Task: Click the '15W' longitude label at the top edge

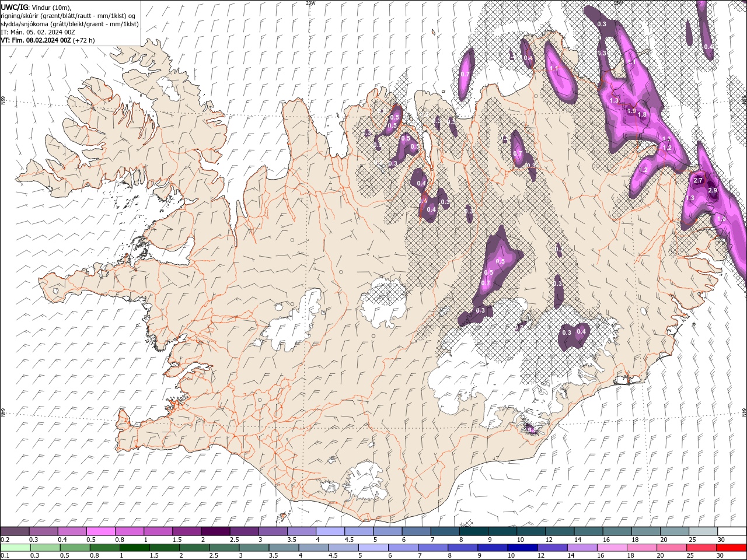Action: click(x=618, y=3)
